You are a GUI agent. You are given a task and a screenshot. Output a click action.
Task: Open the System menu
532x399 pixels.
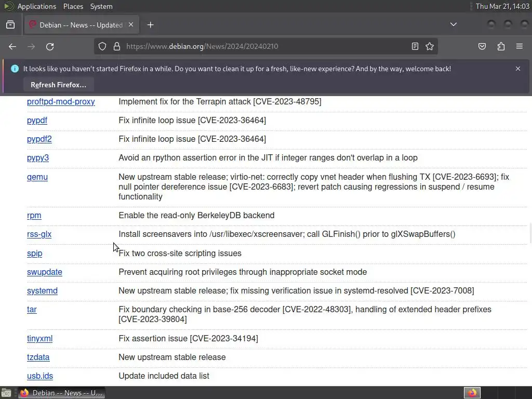click(x=101, y=6)
